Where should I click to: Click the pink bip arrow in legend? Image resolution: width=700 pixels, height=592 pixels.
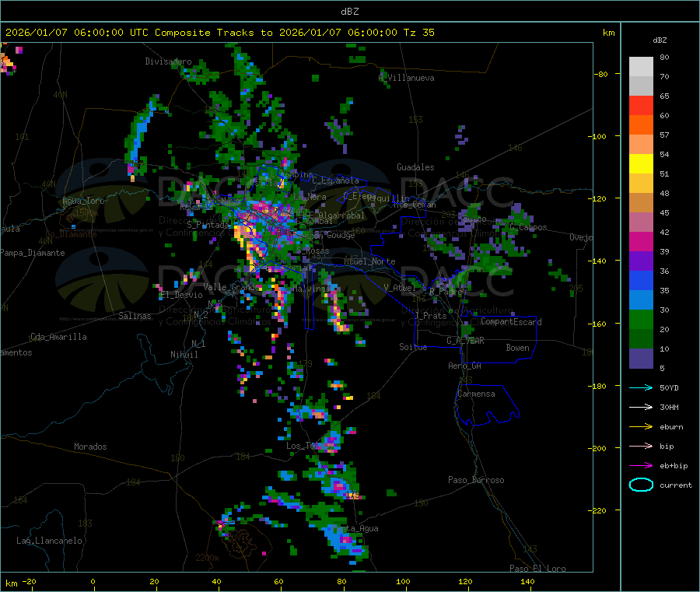(x=641, y=446)
